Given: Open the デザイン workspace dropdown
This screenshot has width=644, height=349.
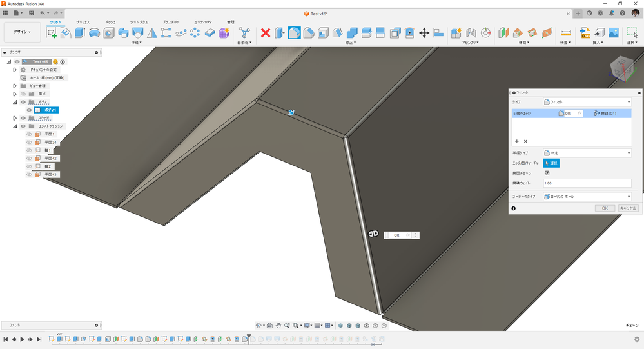Looking at the screenshot, I should click(x=22, y=32).
